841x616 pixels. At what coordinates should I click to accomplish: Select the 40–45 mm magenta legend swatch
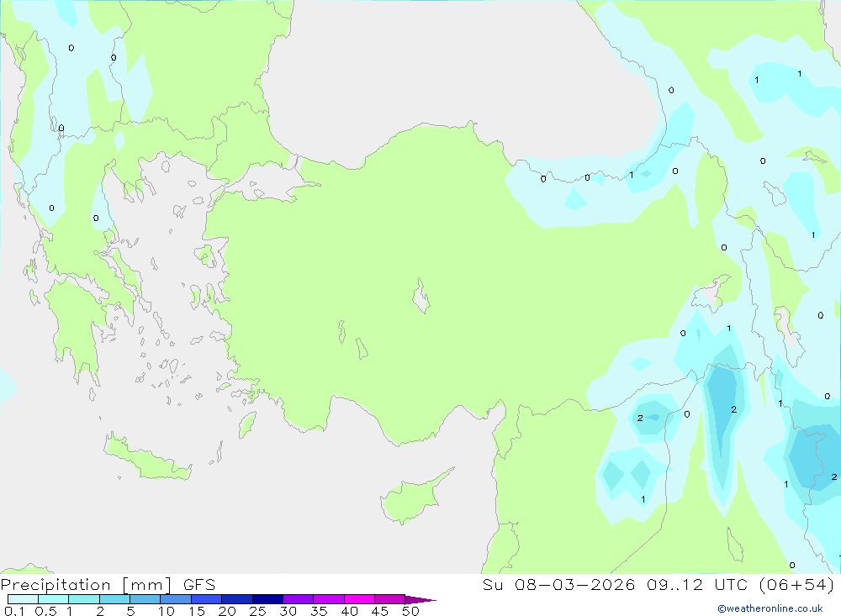tap(359, 599)
